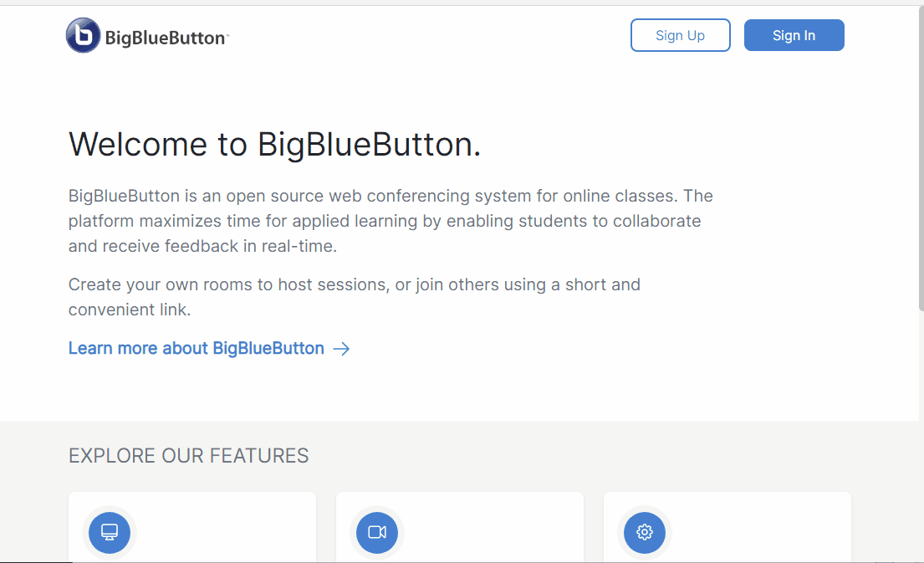Click the sentence about creating your own rooms
Image resolution: width=924 pixels, height=563 pixels.
(x=354, y=297)
